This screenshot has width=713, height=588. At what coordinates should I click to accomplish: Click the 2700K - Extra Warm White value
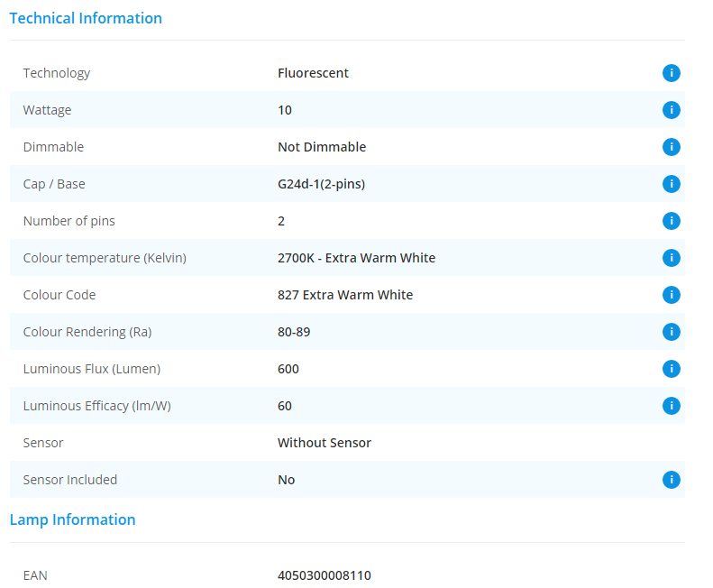357,258
